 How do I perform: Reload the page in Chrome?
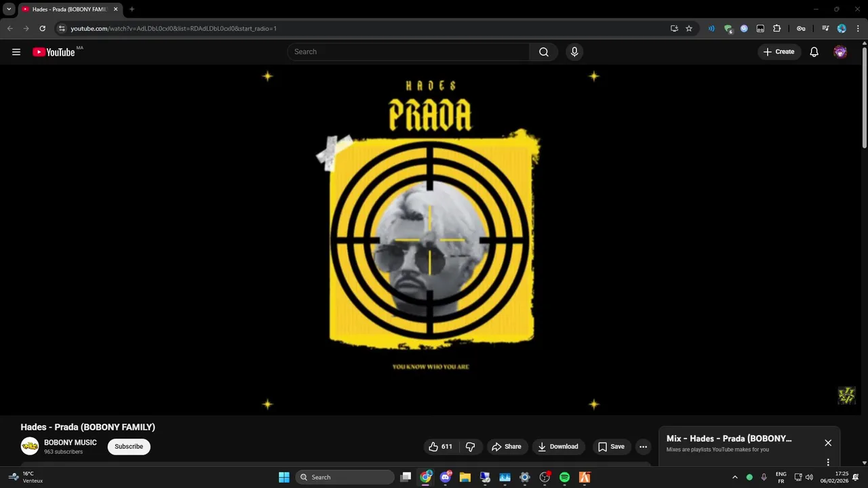(42, 28)
